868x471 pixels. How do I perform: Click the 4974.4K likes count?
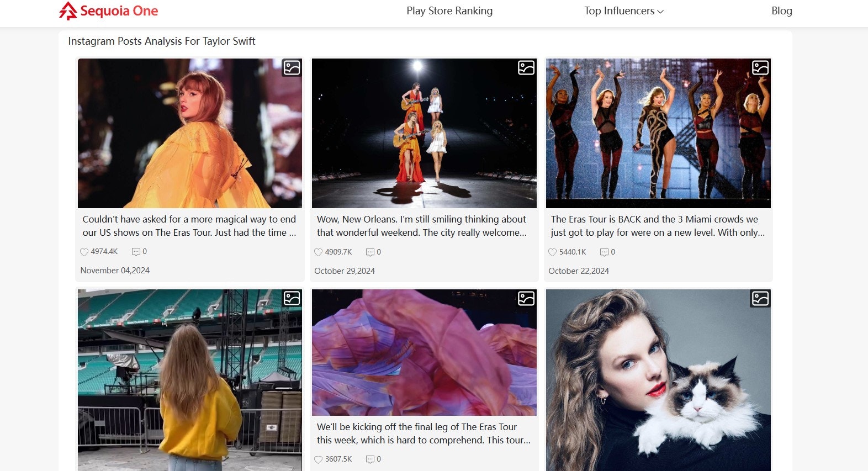(x=104, y=251)
